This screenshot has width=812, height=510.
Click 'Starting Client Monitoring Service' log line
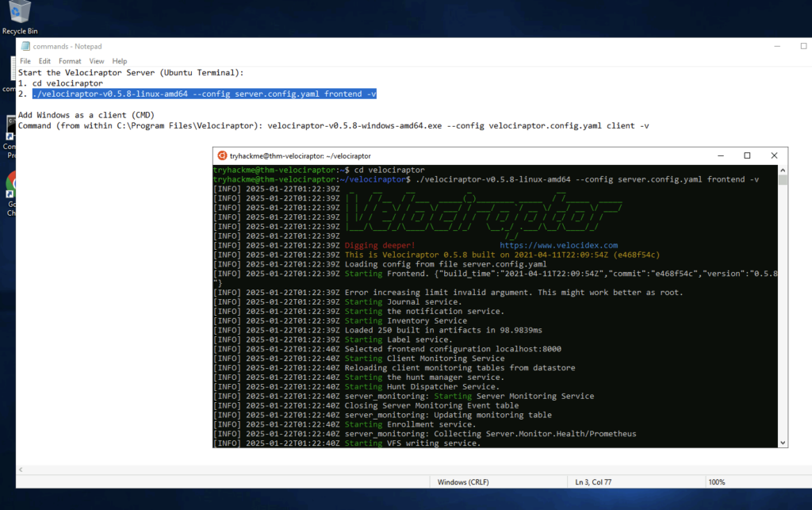358,359
